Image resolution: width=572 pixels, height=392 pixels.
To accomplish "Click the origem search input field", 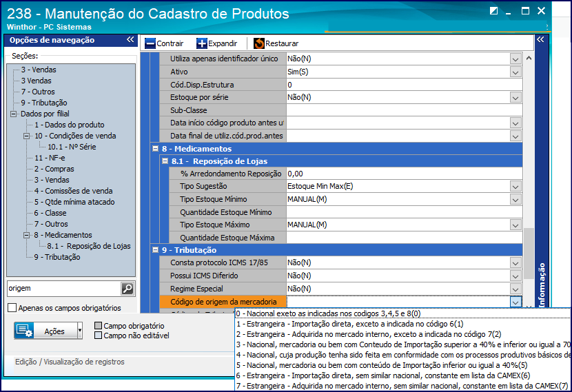I will (x=64, y=289).
